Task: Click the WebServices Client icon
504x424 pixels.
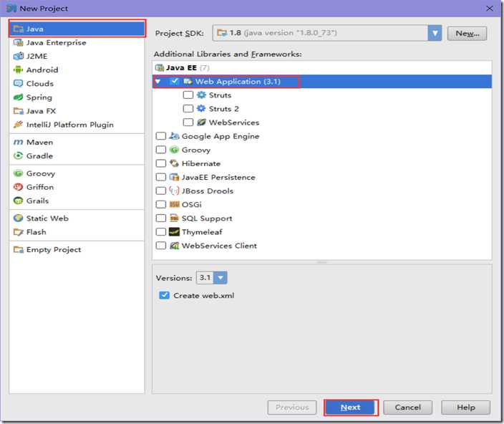Action: click(x=174, y=246)
